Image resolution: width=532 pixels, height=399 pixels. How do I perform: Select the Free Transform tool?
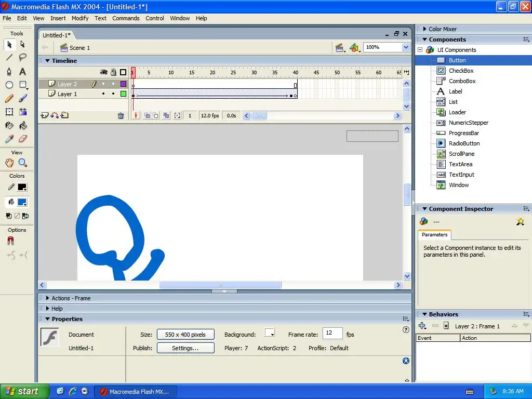tap(9, 112)
